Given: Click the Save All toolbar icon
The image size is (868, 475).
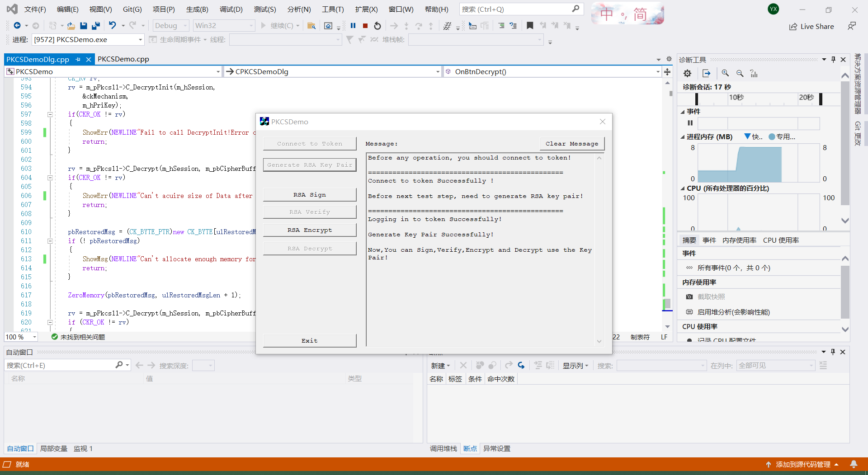Looking at the screenshot, I should pyautogui.click(x=95, y=26).
